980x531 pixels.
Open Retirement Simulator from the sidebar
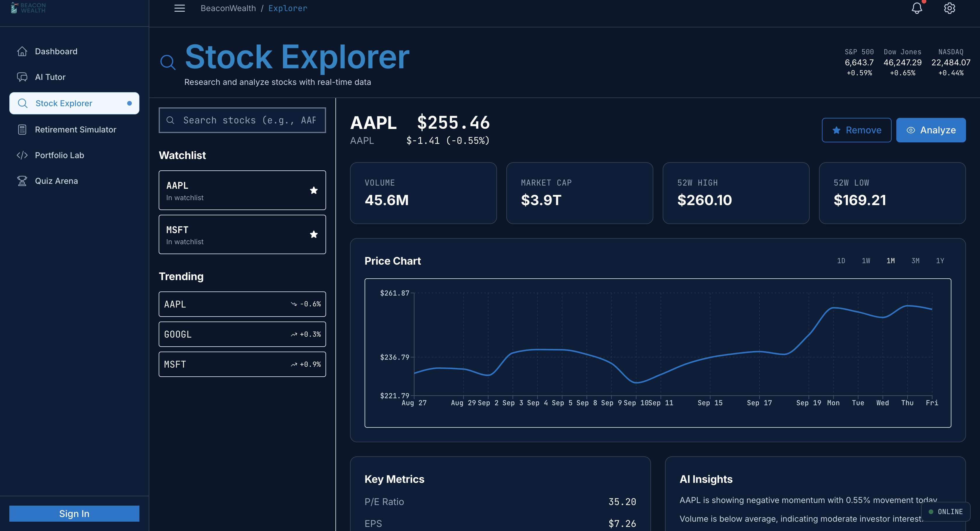[x=75, y=130]
